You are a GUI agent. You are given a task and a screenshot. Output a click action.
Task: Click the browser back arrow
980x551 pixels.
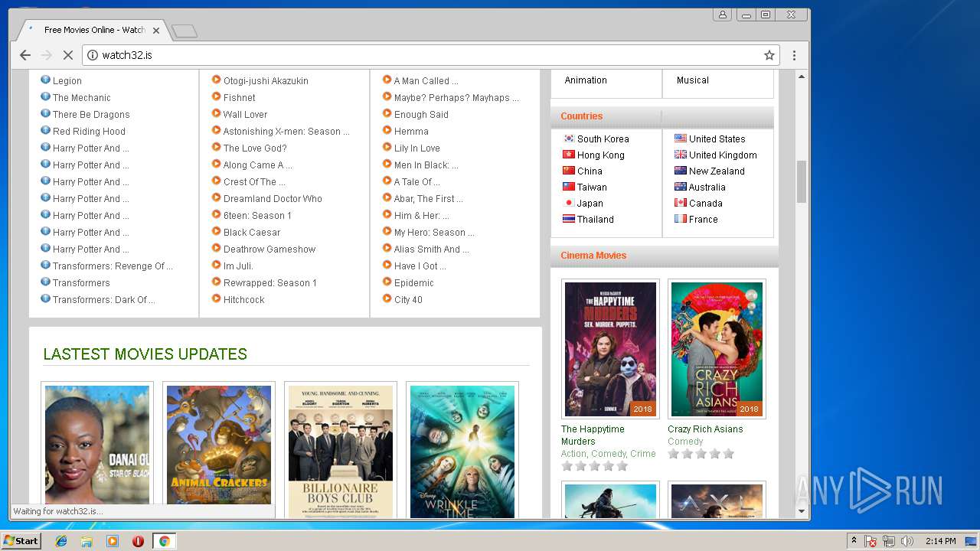tap(25, 55)
